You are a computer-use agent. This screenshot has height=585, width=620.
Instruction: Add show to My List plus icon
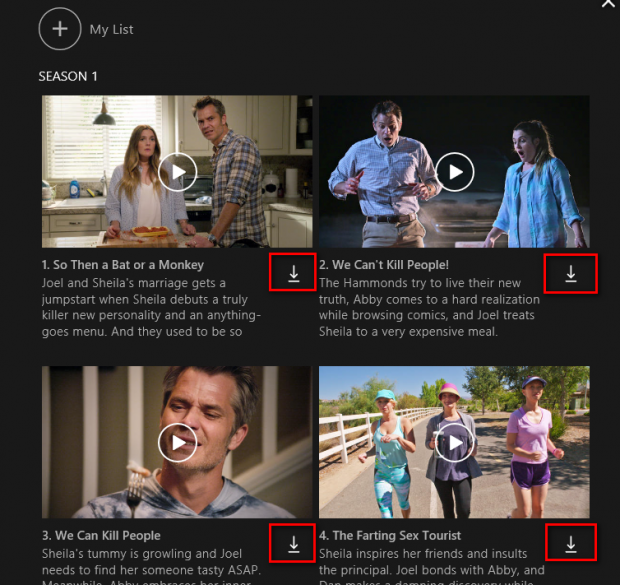pyautogui.click(x=60, y=29)
